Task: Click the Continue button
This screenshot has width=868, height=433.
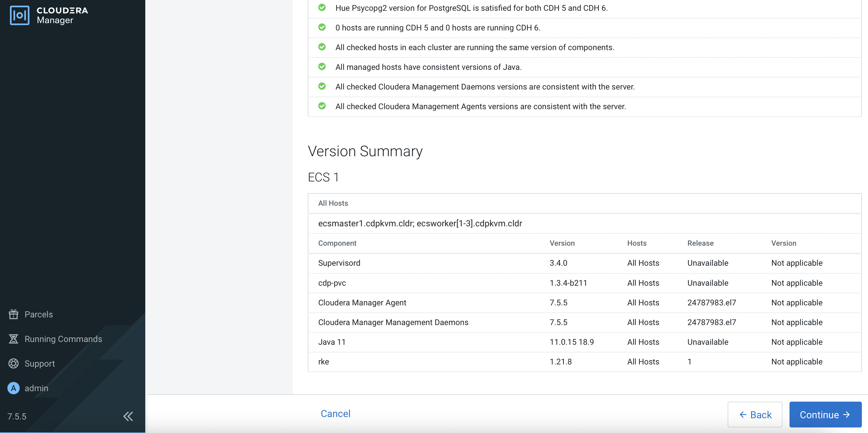Action: pos(825,415)
